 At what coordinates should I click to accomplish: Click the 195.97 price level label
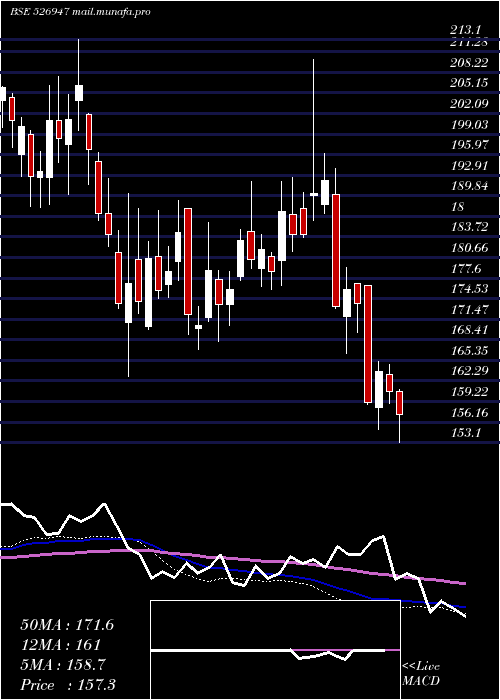coord(469,145)
